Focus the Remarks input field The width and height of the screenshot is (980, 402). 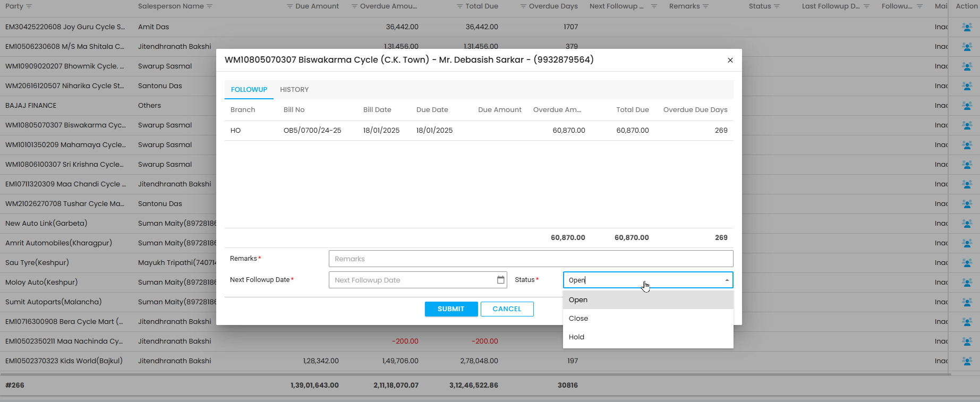pos(531,259)
